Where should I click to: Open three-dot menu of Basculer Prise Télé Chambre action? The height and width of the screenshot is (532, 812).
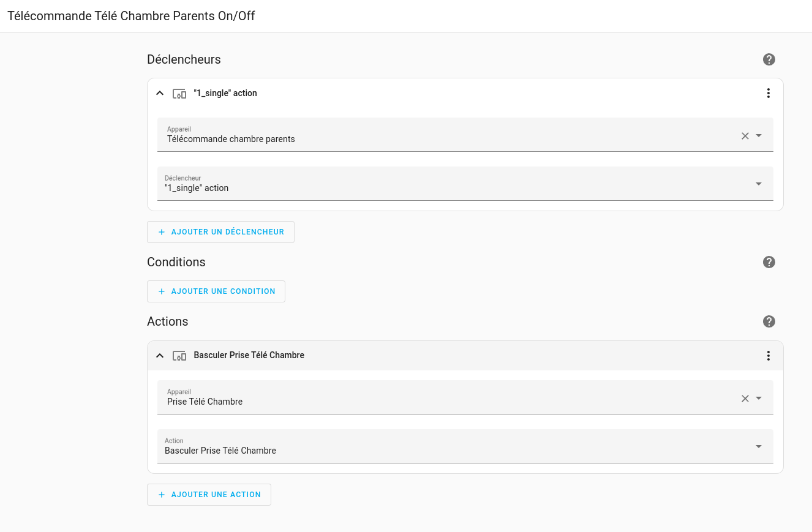(x=769, y=356)
